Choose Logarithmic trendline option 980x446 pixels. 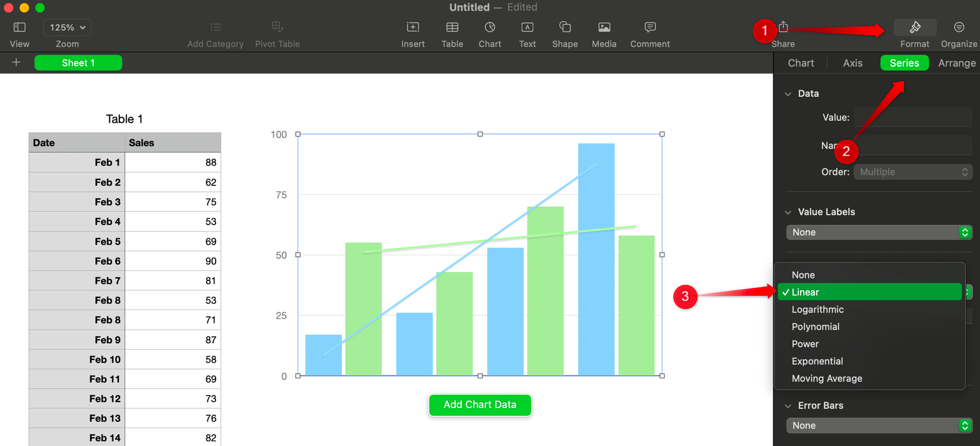(870, 309)
